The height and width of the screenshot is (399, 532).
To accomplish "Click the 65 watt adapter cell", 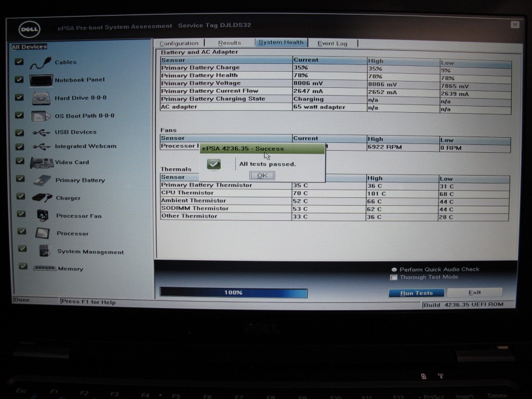I will 329,107.
